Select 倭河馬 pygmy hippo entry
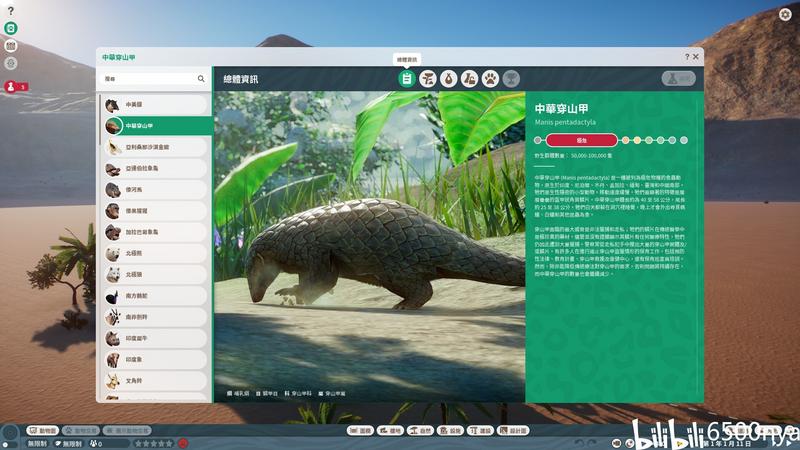Image resolution: width=800 pixels, height=450 pixels. [x=156, y=189]
